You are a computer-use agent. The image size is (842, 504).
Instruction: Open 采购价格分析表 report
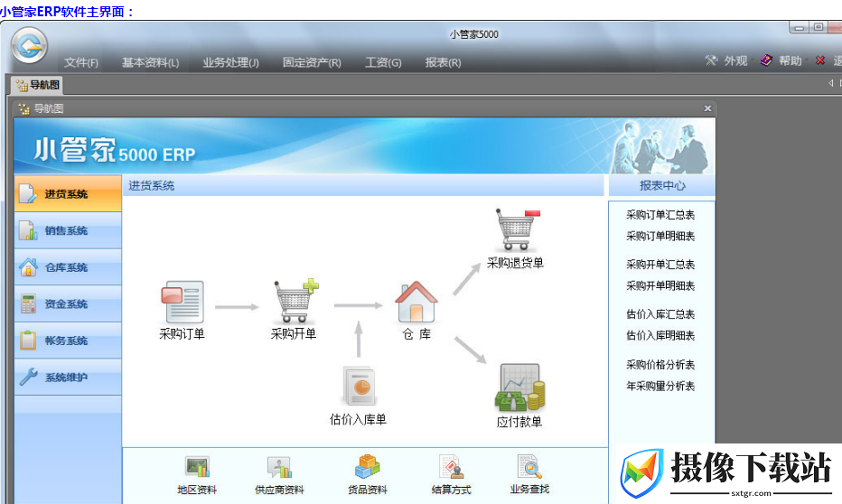(x=660, y=365)
